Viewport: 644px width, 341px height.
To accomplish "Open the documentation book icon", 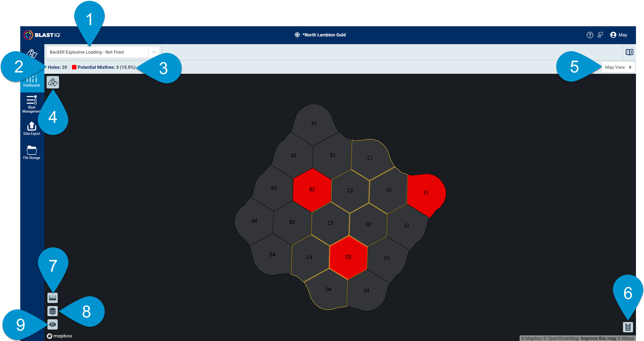I will tap(629, 52).
